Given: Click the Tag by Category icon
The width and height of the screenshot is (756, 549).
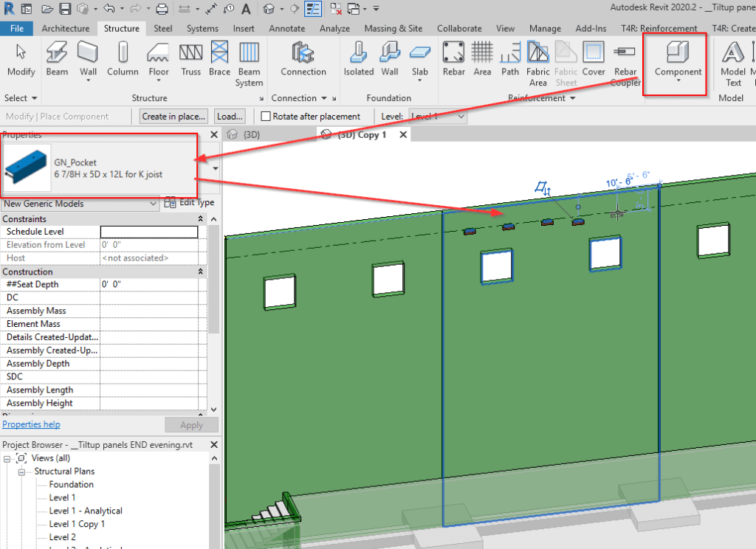Looking at the screenshot, I should [x=229, y=9].
